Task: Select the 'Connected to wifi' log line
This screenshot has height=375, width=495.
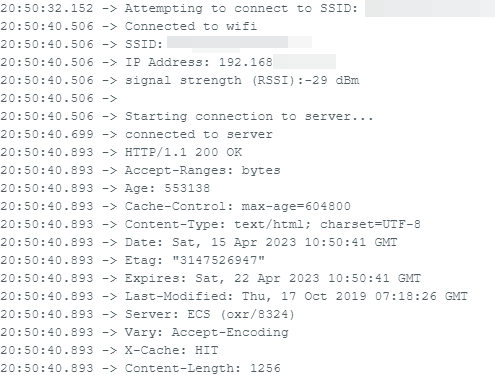Action: click(129, 26)
